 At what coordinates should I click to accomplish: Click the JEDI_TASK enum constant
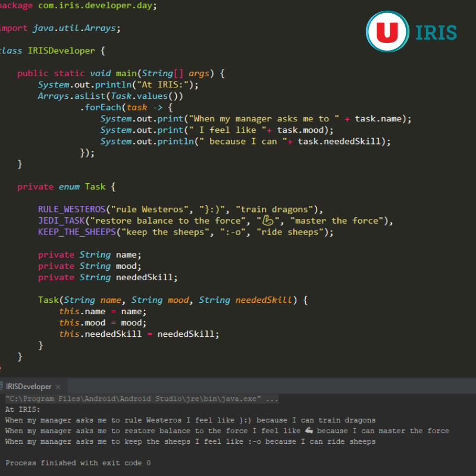(61, 221)
